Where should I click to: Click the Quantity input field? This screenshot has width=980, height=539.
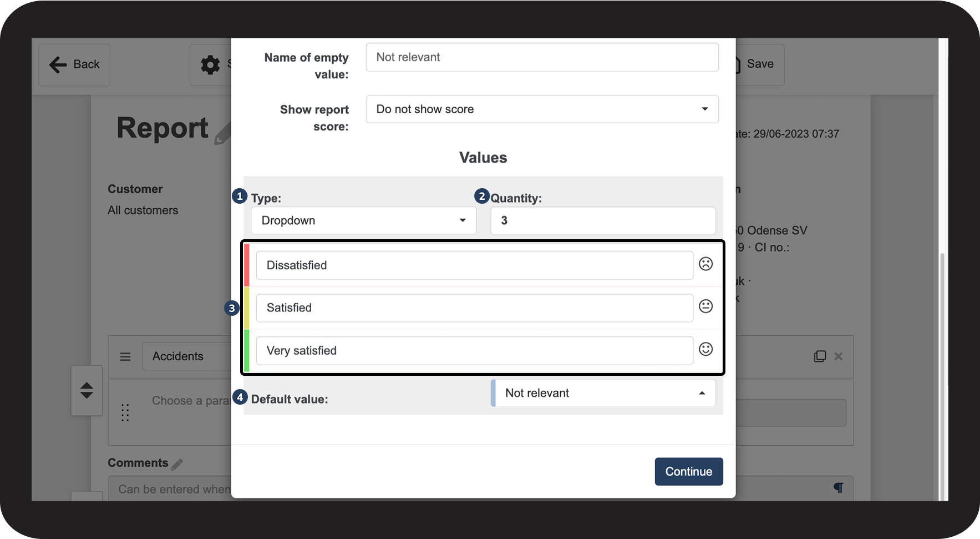tap(603, 221)
